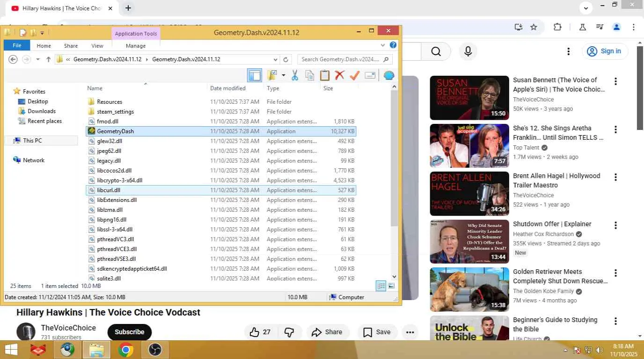Open the folder options icon dropdown arrow
644x359 pixels.
[x=284, y=75]
